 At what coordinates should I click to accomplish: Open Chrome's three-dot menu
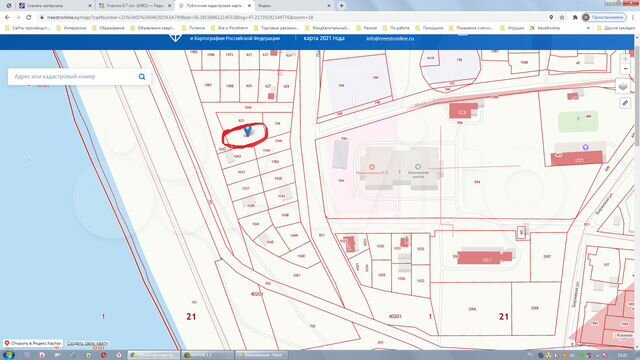tap(633, 18)
